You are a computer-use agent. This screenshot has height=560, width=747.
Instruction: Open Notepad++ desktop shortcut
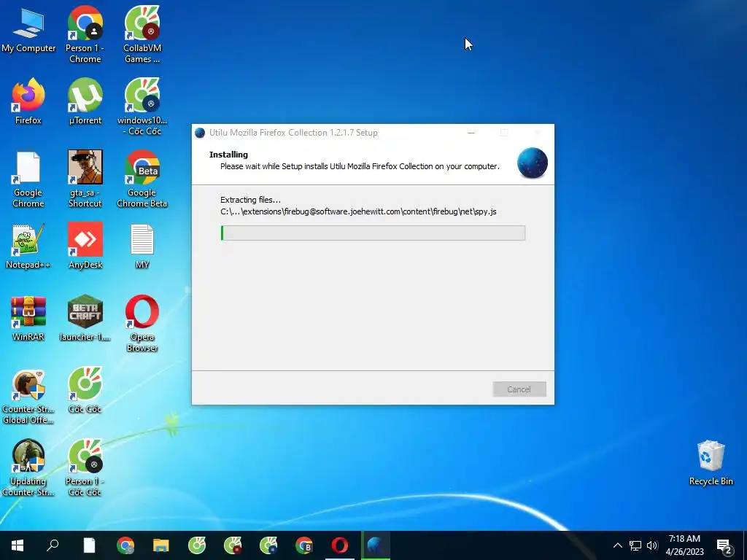pyautogui.click(x=28, y=246)
